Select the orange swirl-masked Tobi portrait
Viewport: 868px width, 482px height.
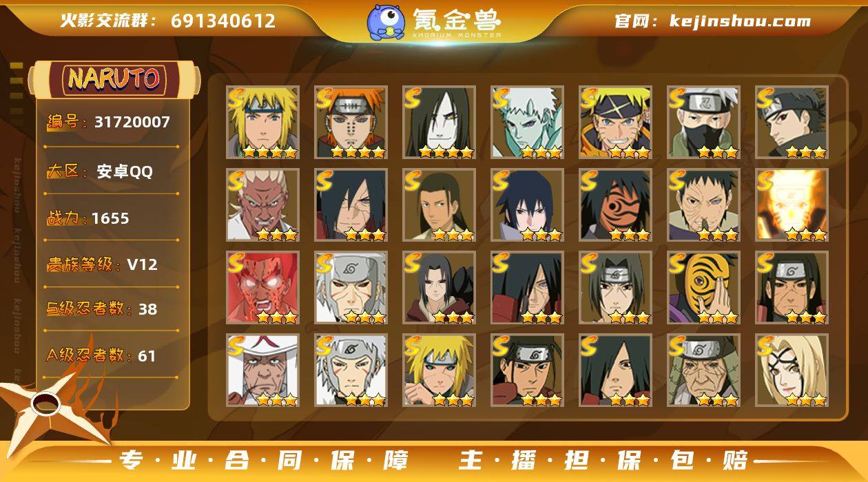615,205
